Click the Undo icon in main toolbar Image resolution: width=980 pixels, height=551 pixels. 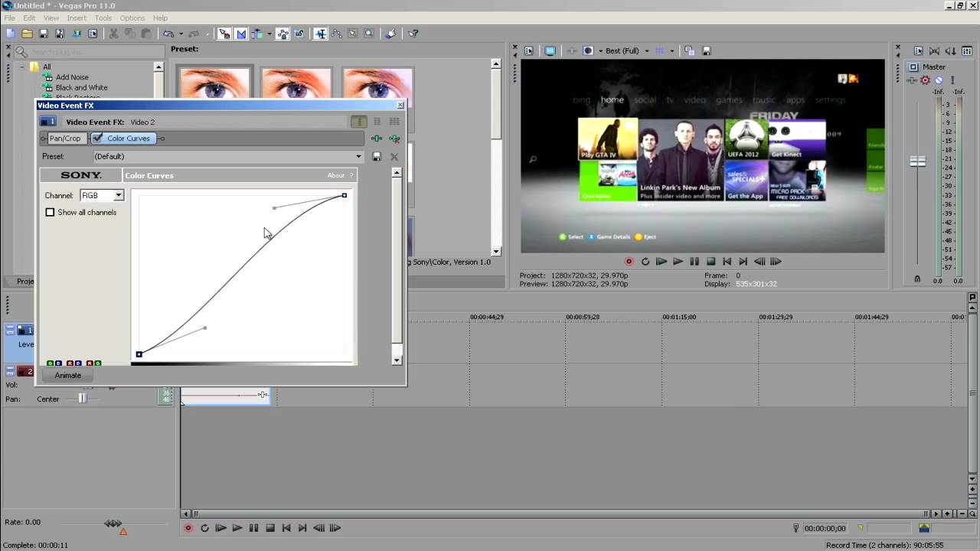[168, 34]
